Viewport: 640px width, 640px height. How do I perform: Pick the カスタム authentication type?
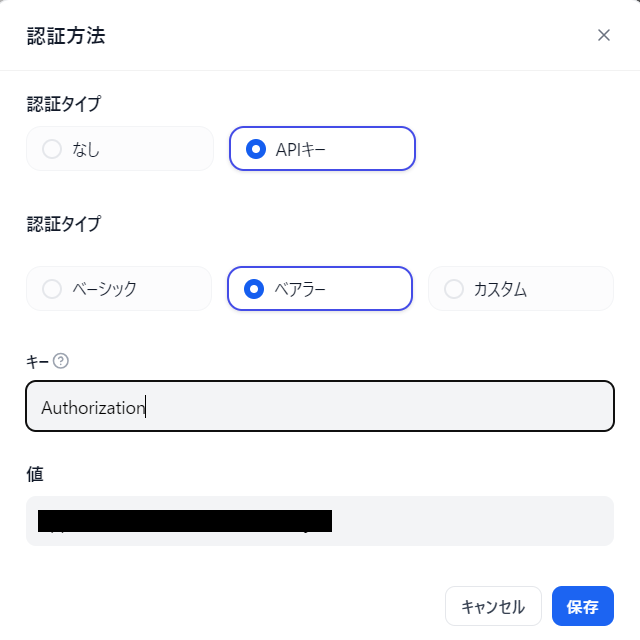(520, 289)
